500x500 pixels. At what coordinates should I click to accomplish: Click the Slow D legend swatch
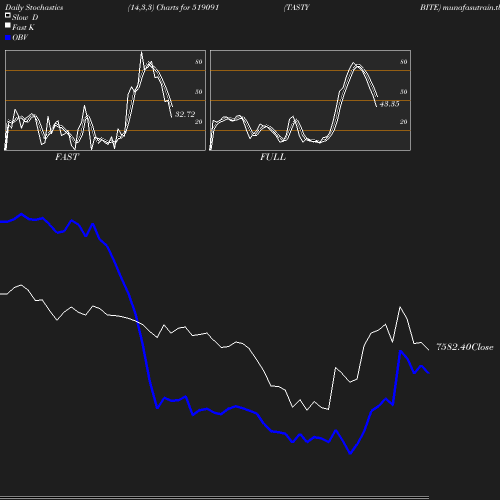[x=8, y=15]
